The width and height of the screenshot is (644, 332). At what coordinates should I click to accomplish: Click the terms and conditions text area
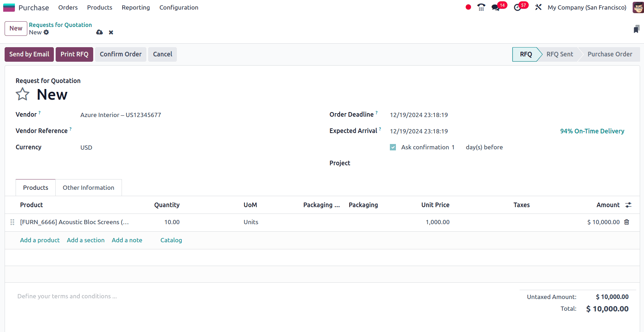point(262,296)
